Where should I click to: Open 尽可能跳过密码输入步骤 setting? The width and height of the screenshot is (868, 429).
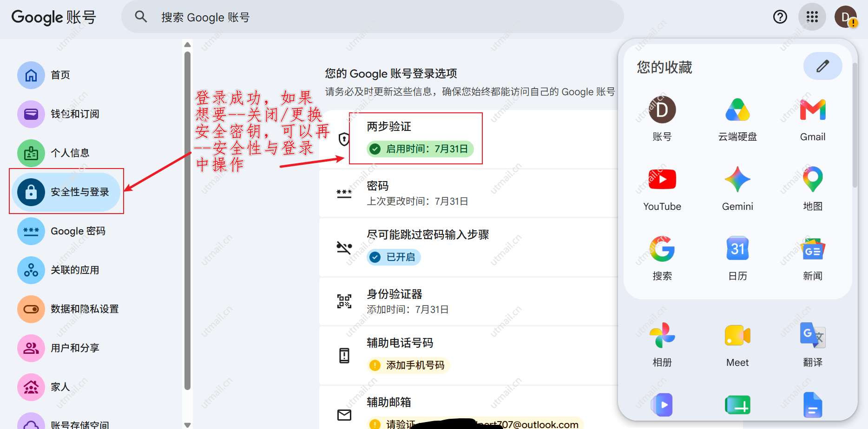[x=468, y=247]
